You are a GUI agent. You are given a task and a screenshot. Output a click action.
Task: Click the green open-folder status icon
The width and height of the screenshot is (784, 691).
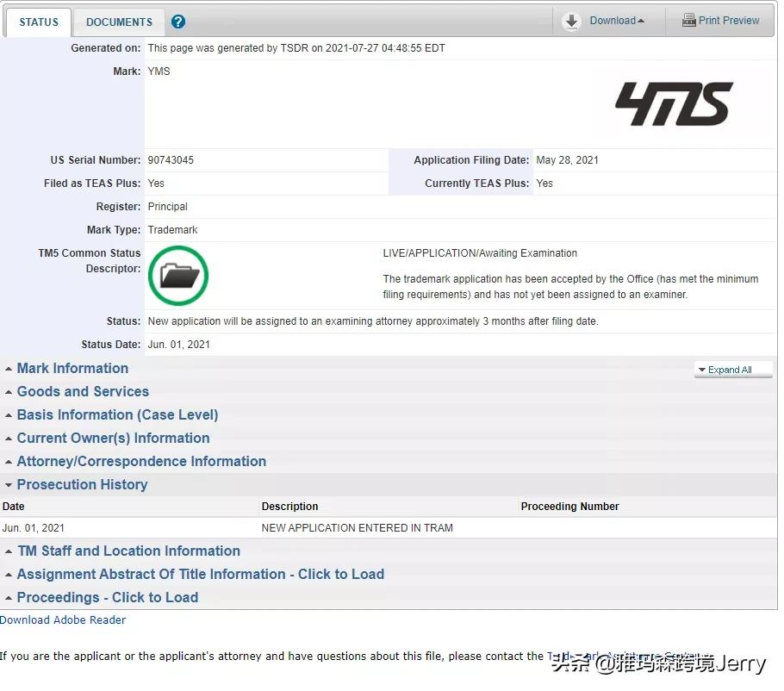[178, 276]
